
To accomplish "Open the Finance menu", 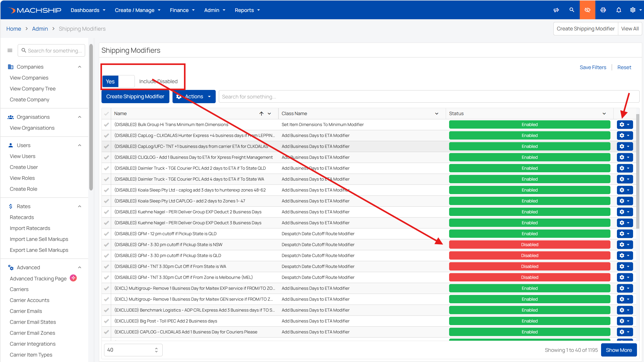I will (182, 10).
